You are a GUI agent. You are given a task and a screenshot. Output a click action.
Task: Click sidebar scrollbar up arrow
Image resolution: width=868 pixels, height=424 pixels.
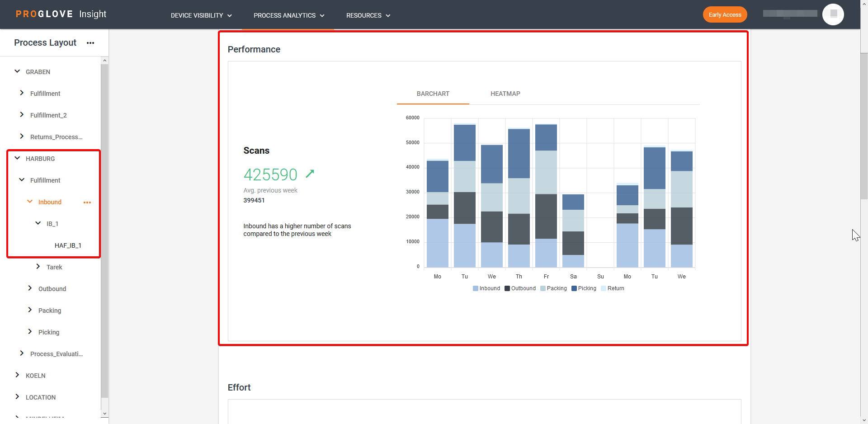(x=105, y=60)
